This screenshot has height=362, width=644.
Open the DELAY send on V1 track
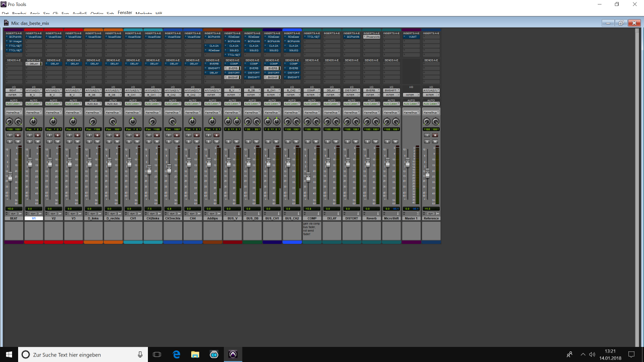[x=34, y=64]
